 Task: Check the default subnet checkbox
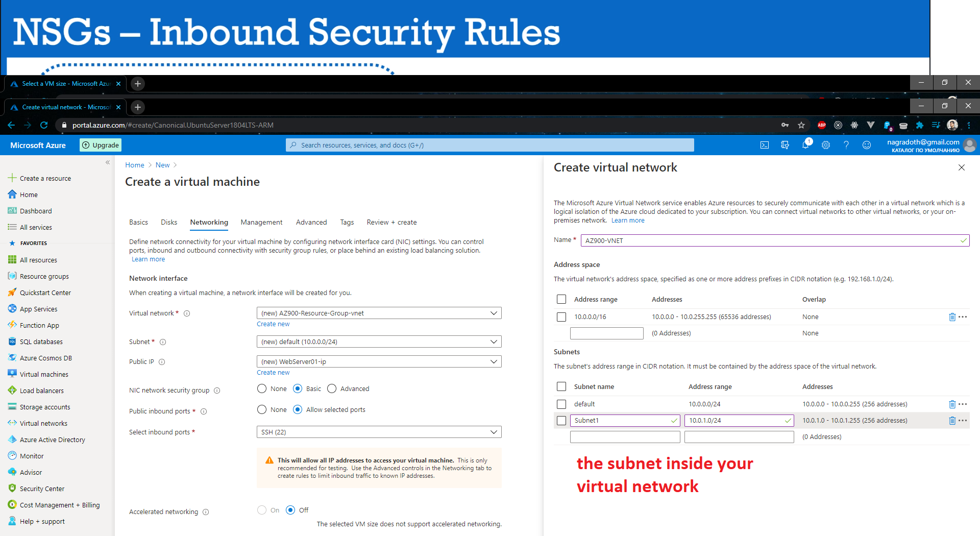tap(561, 404)
